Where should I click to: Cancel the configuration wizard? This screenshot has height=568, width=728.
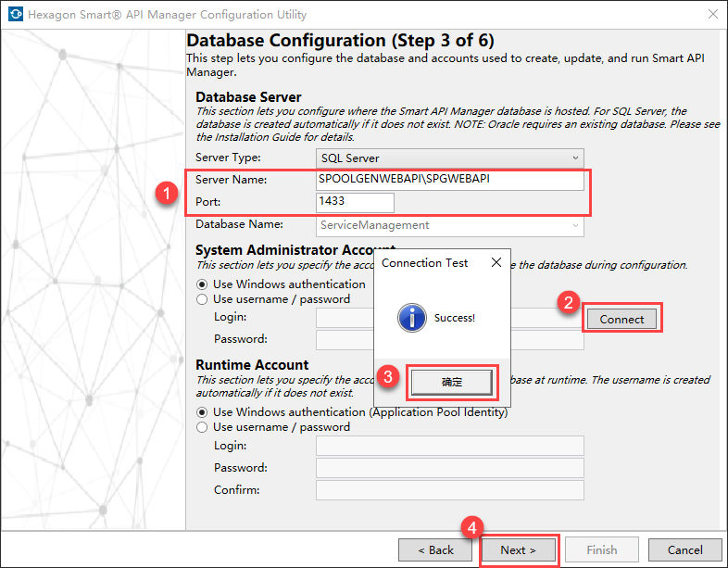point(685,549)
